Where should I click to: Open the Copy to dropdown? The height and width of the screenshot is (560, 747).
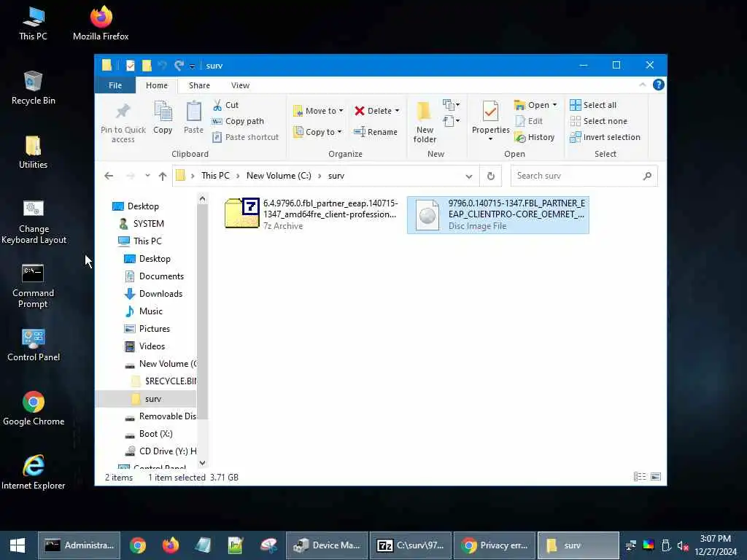[318, 132]
